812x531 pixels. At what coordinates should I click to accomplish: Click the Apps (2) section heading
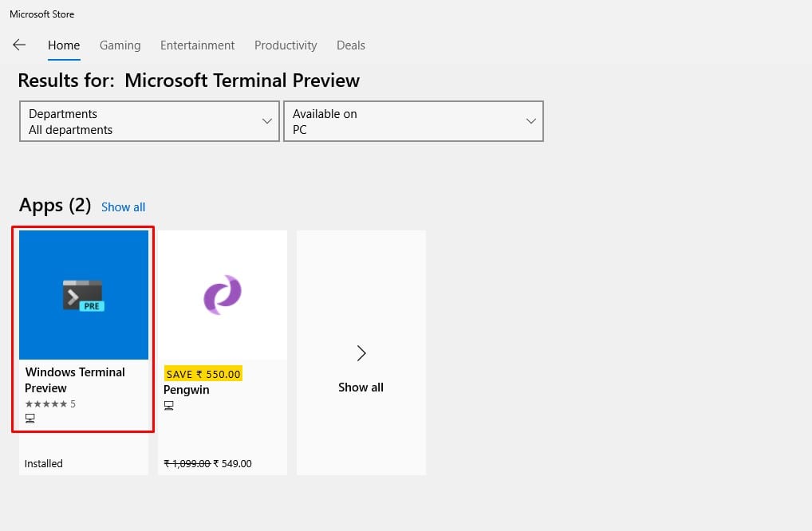click(x=55, y=206)
